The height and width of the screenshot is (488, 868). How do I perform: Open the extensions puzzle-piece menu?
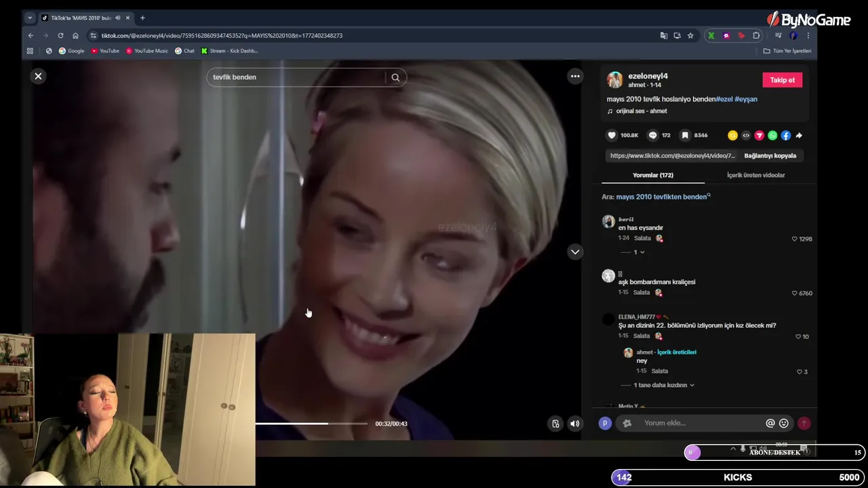(756, 35)
